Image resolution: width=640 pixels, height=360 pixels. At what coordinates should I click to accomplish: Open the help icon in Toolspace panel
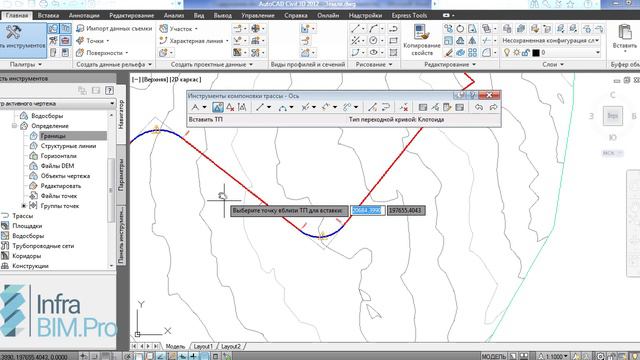click(109, 91)
